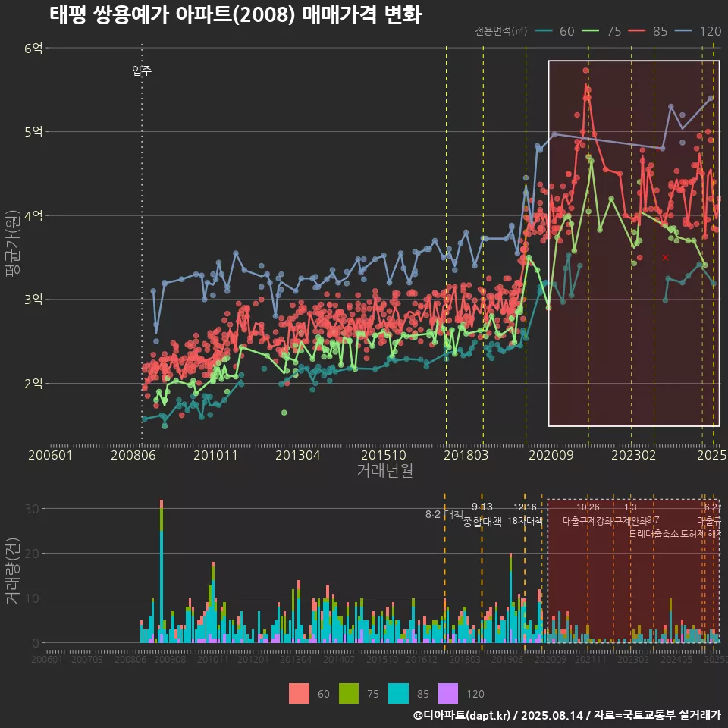Click the 평균가(원) vertical axis title
This screenshot has width=728, height=728.
click(13, 243)
